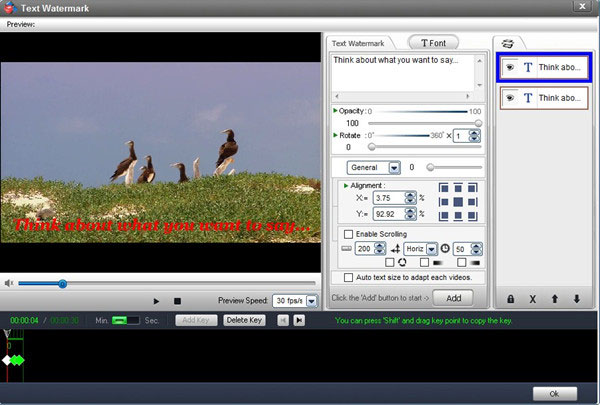Delete selected watermark with X icon
Image resolution: width=600 pixels, height=405 pixels.
coord(532,299)
